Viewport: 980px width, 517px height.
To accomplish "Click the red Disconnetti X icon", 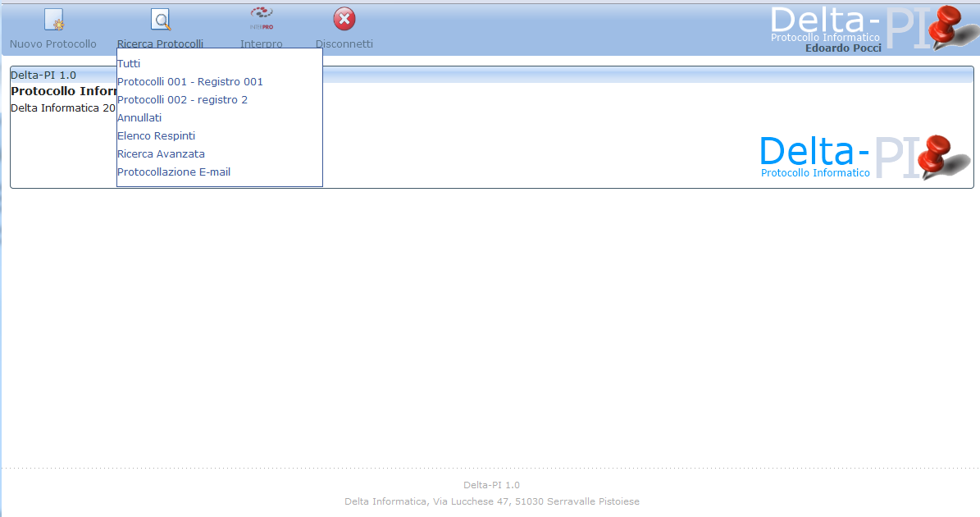I will tap(344, 20).
